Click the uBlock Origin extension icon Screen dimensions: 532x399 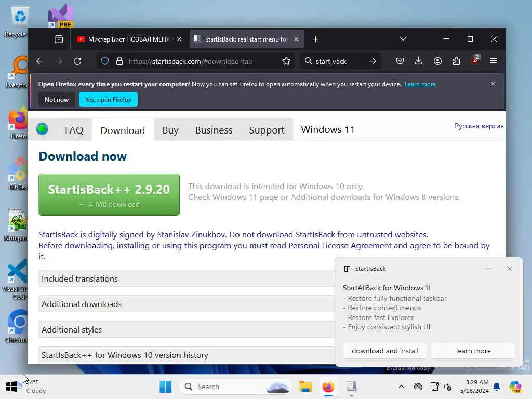coord(475,60)
